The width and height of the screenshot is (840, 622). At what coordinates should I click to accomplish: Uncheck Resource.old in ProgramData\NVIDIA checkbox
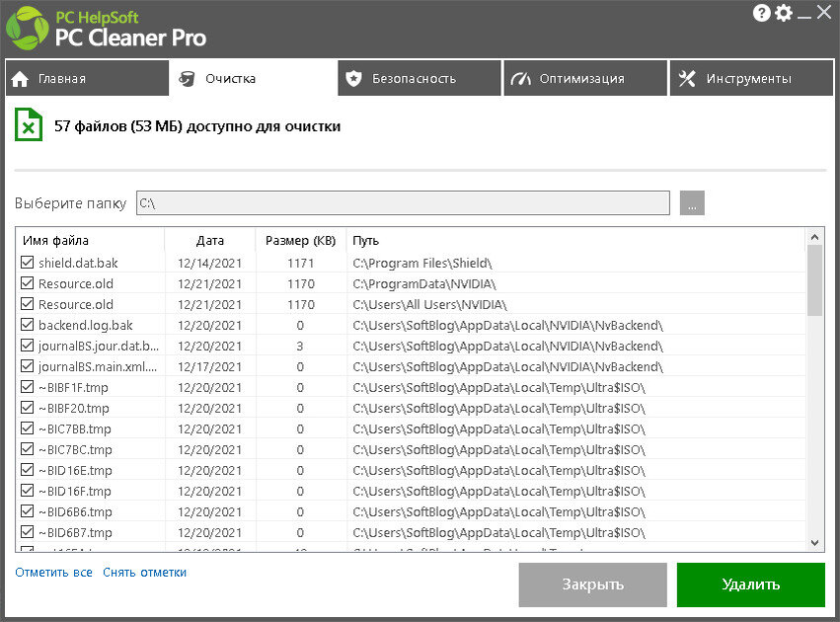(27, 283)
